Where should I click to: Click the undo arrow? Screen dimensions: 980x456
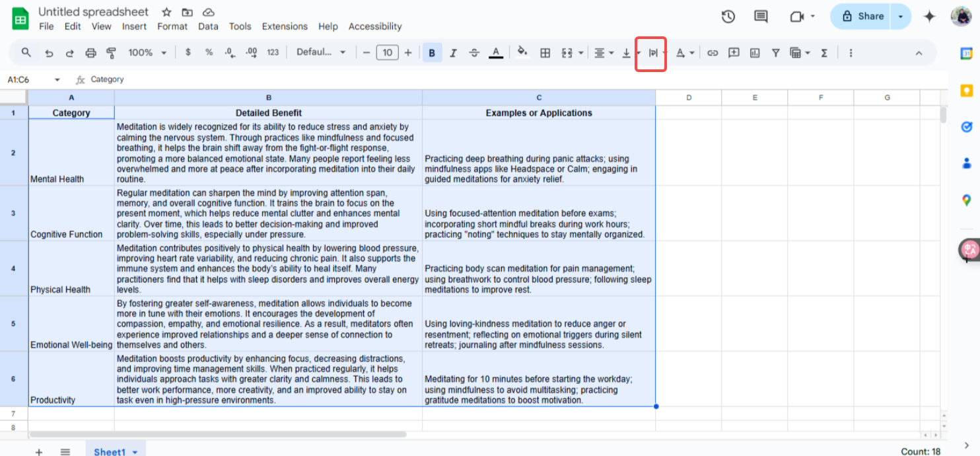pyautogui.click(x=48, y=53)
